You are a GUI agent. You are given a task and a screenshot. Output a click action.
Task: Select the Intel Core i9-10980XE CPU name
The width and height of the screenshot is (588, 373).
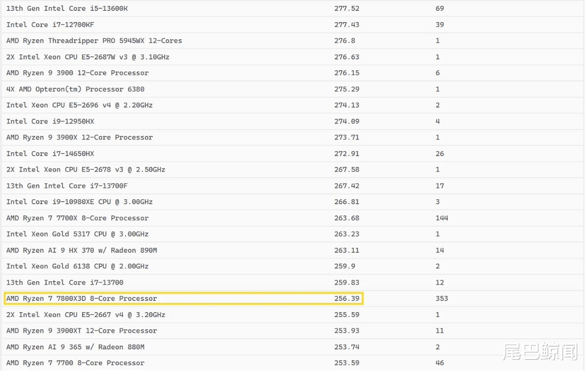(79, 202)
